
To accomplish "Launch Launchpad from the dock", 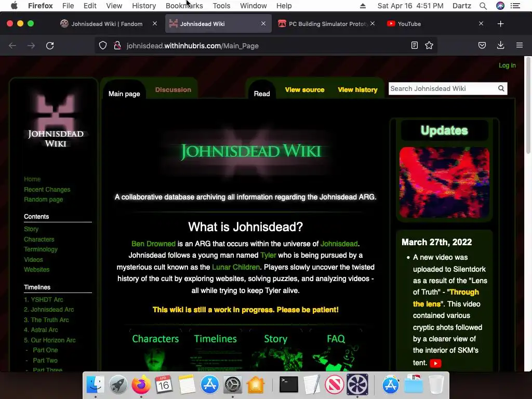I will pos(118,385).
